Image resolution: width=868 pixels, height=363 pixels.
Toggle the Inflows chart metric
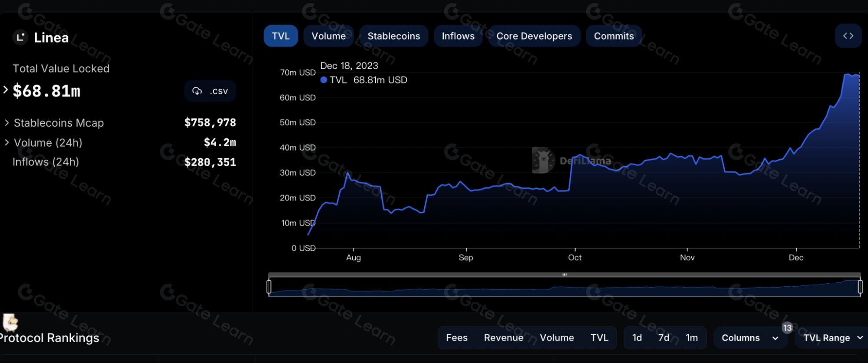458,36
